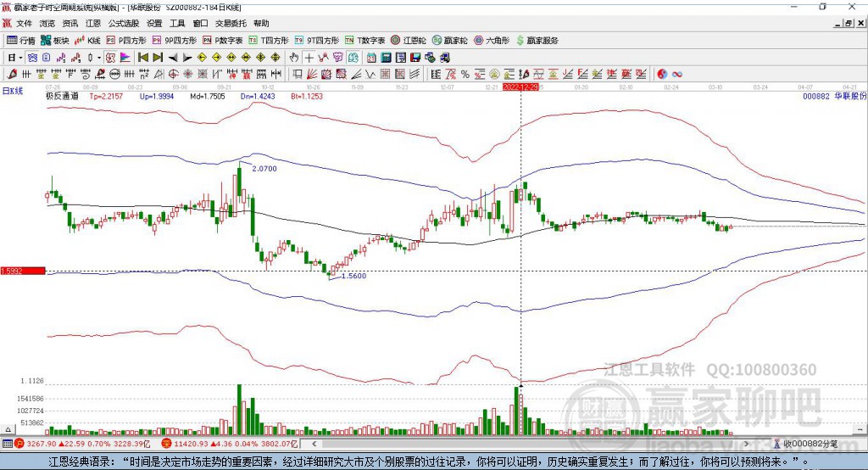The image size is (868, 470).
Task: Open the 帮助 menu
Action: click(261, 23)
